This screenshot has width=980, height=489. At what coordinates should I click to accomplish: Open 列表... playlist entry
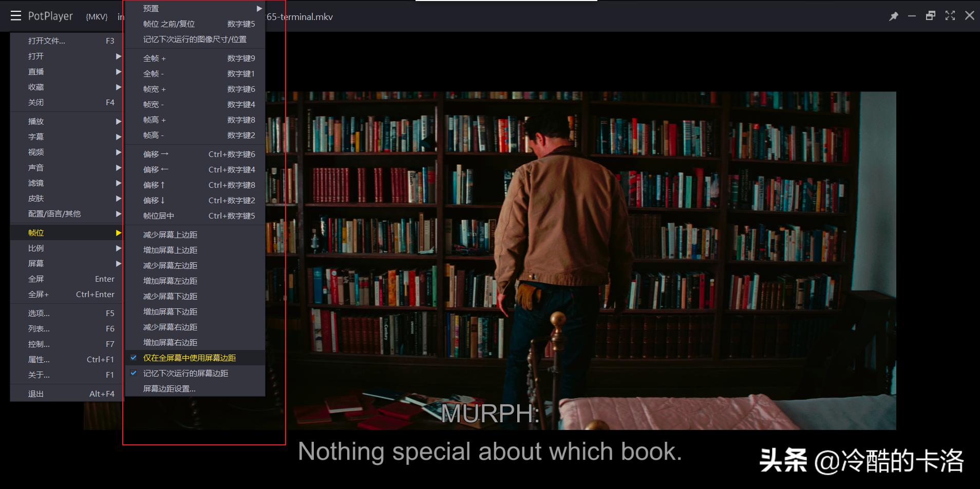(66, 328)
